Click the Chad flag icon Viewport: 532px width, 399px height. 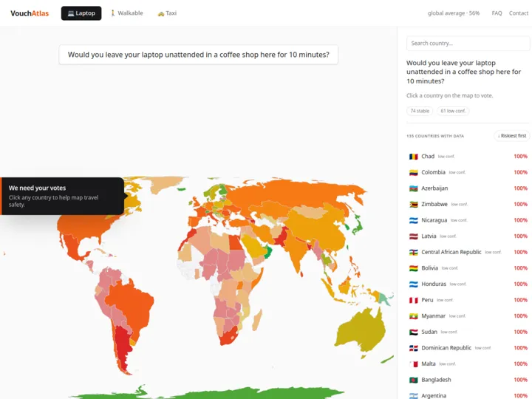[x=413, y=157]
